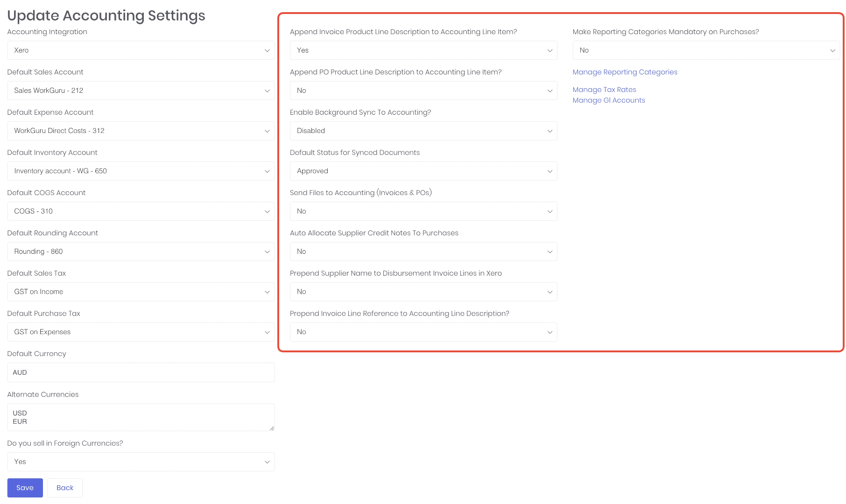Viewport: 846px width, 504px height.
Task: Select the Default Inventory Account dropdown
Action: [x=141, y=171]
